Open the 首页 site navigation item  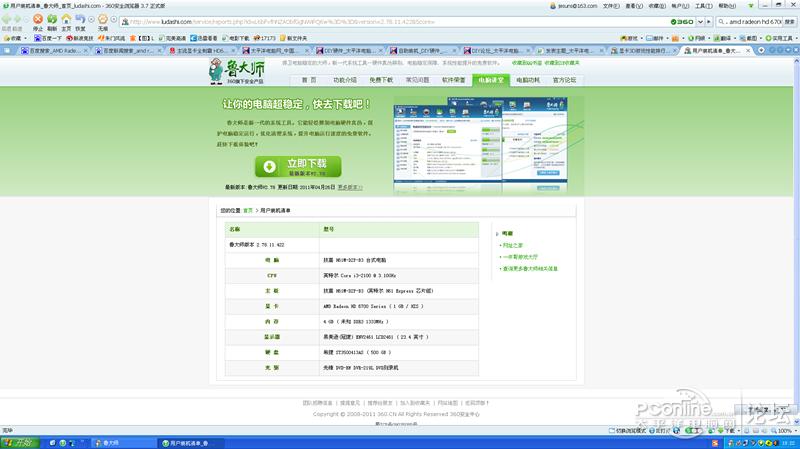(309, 80)
